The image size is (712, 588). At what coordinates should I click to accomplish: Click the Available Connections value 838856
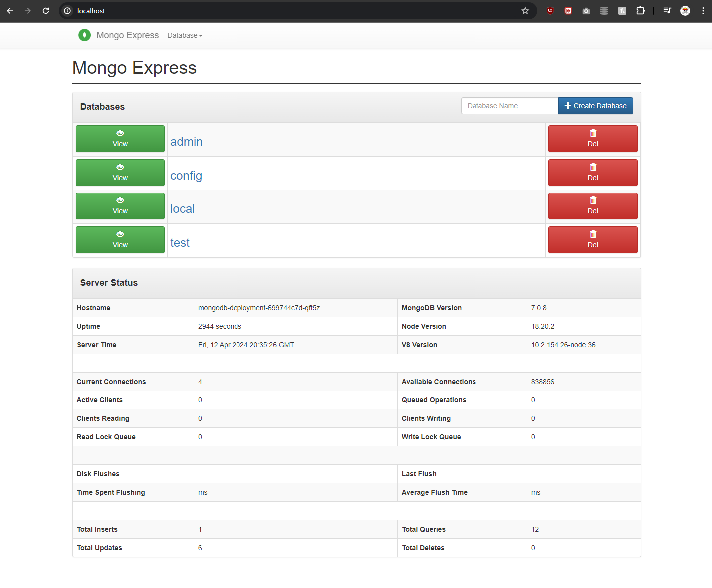click(x=543, y=382)
